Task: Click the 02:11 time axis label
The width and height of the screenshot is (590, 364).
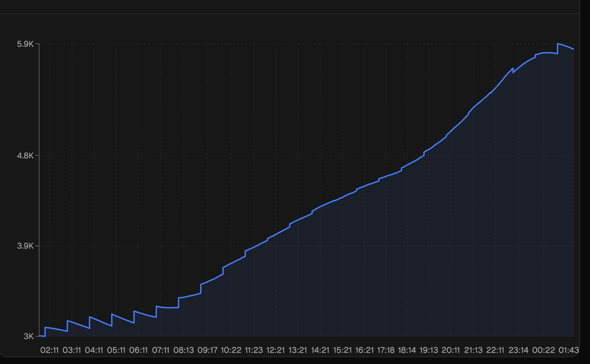Action: 50,350
